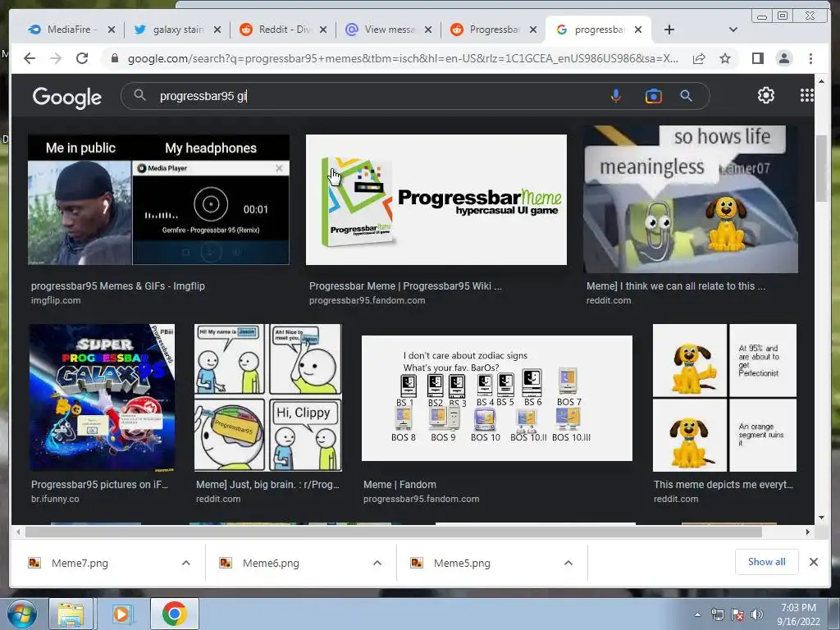Open the Google apps grid

click(807, 95)
